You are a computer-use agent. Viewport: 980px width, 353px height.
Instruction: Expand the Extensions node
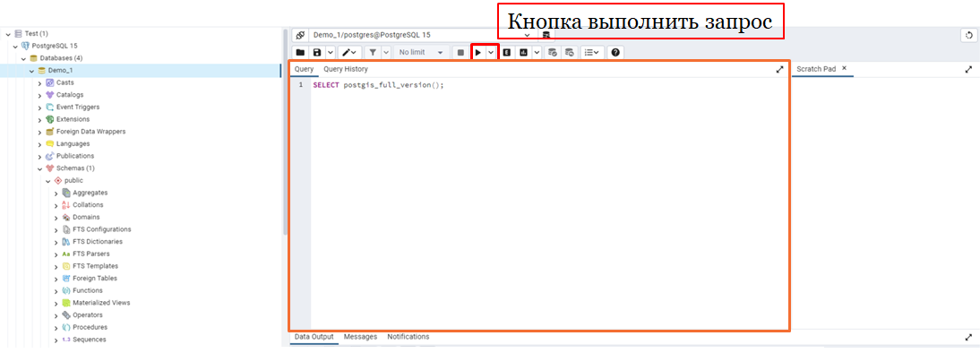click(x=40, y=119)
